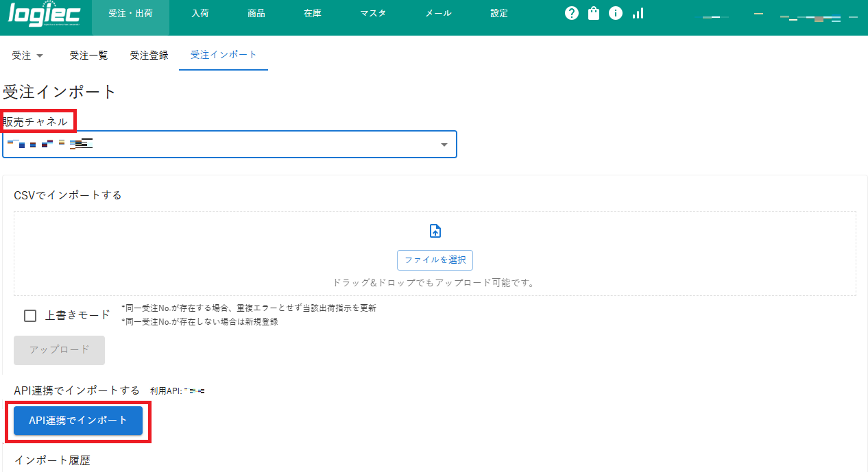The image size is (868, 472).
Task: Click the ファイルを選択 button
Action: click(435, 260)
